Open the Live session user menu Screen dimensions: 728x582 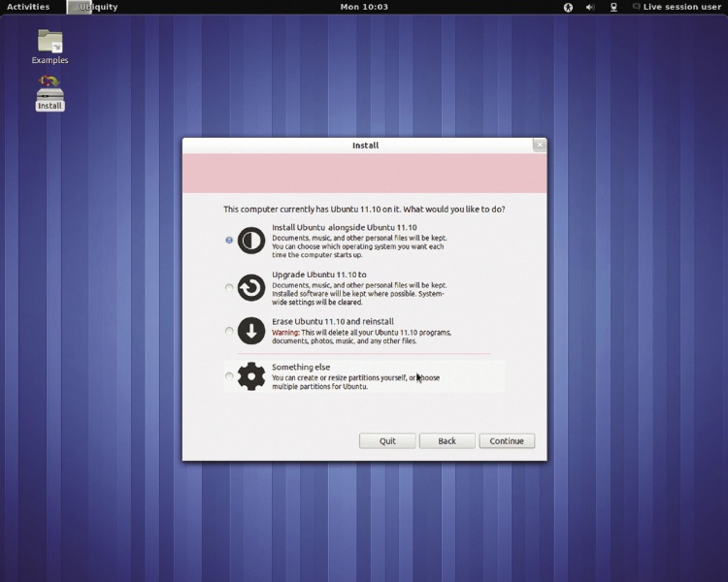coord(677,7)
